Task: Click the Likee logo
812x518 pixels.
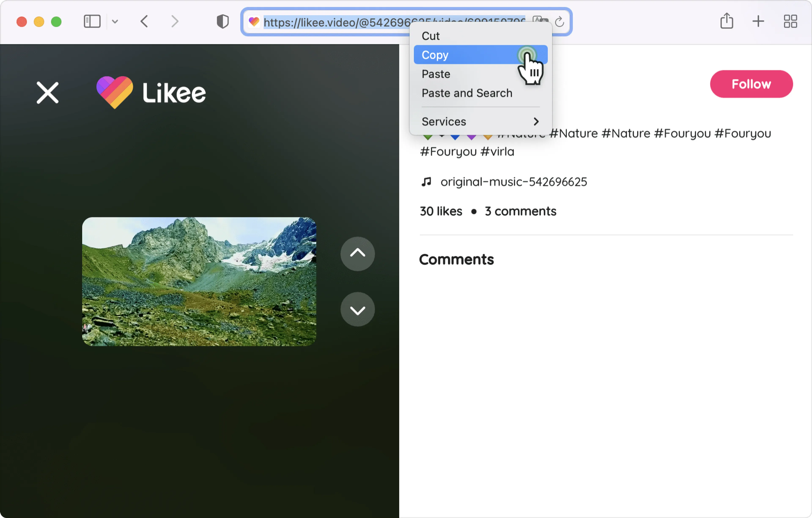Action: [151, 92]
